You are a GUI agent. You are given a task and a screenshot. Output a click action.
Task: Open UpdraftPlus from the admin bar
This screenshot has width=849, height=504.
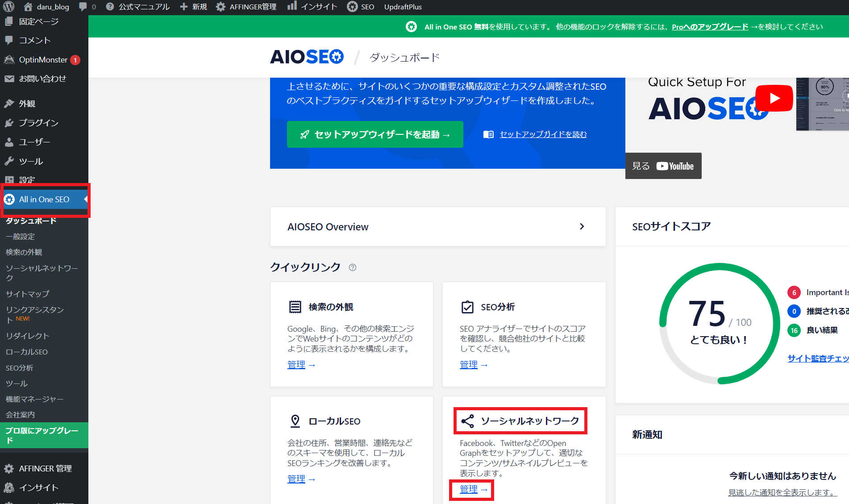[x=403, y=7]
